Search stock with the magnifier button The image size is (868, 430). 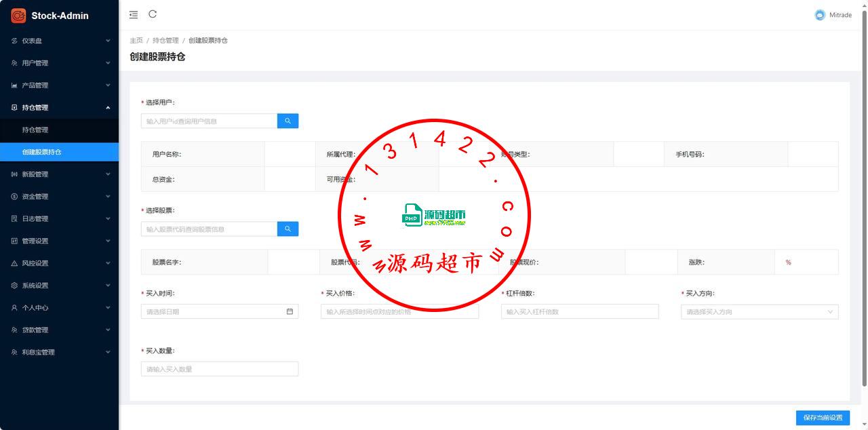tap(288, 229)
